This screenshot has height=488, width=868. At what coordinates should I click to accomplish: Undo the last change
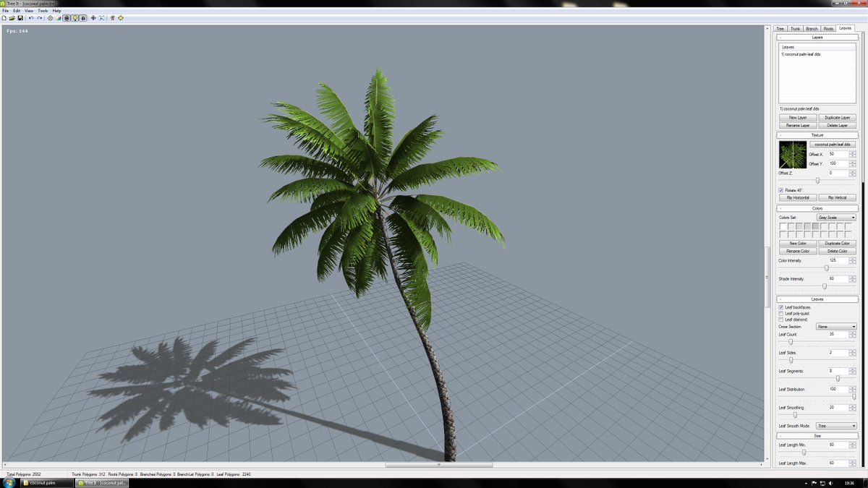(x=31, y=18)
